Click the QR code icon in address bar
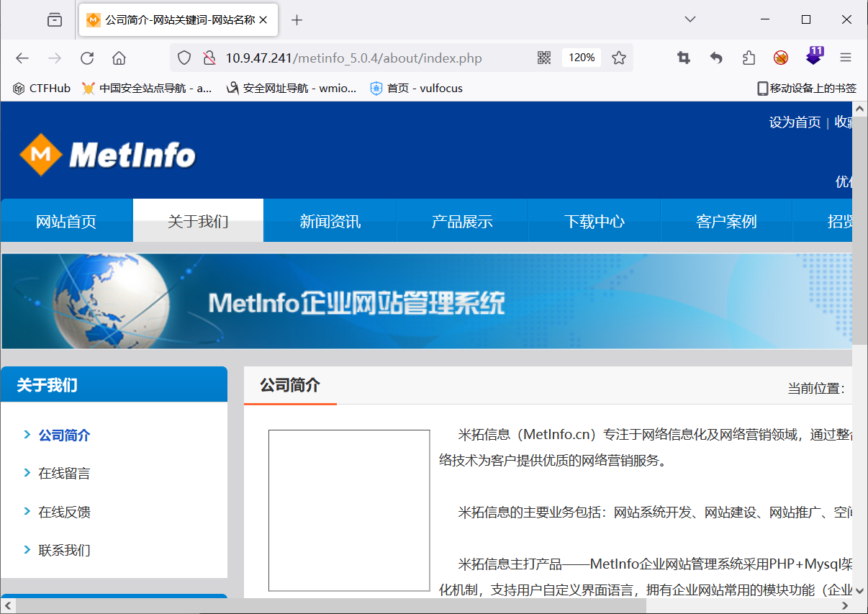 [543, 58]
